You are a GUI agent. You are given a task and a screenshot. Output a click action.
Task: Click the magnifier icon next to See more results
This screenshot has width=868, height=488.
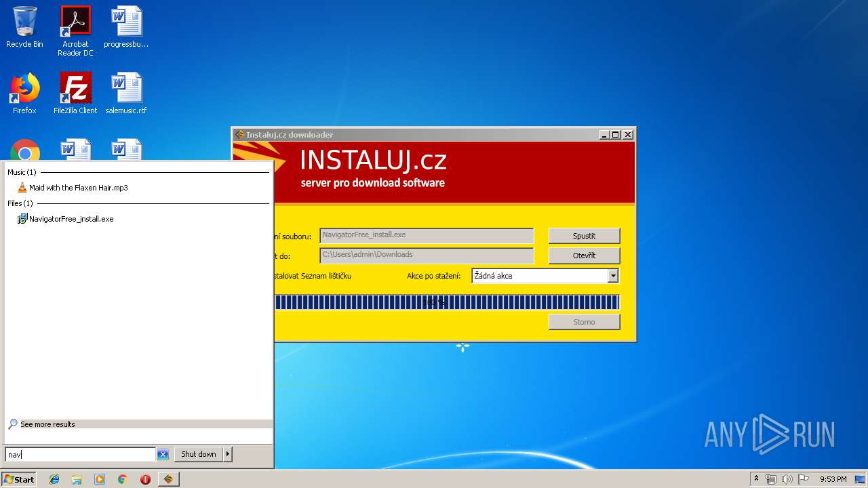[x=13, y=424]
